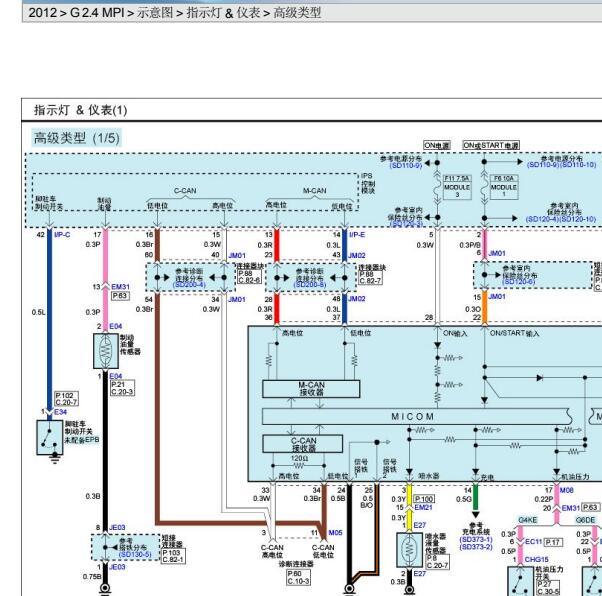Click the 诊断连接器 label

(296, 563)
